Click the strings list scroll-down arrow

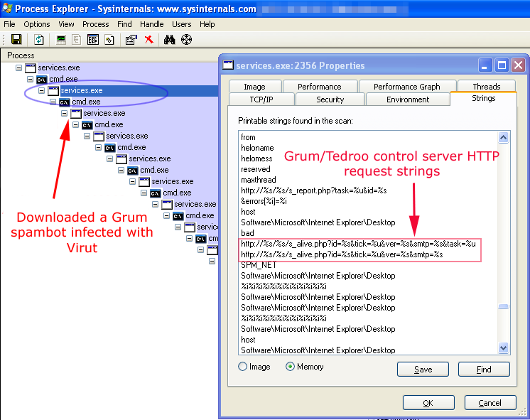tap(503, 348)
